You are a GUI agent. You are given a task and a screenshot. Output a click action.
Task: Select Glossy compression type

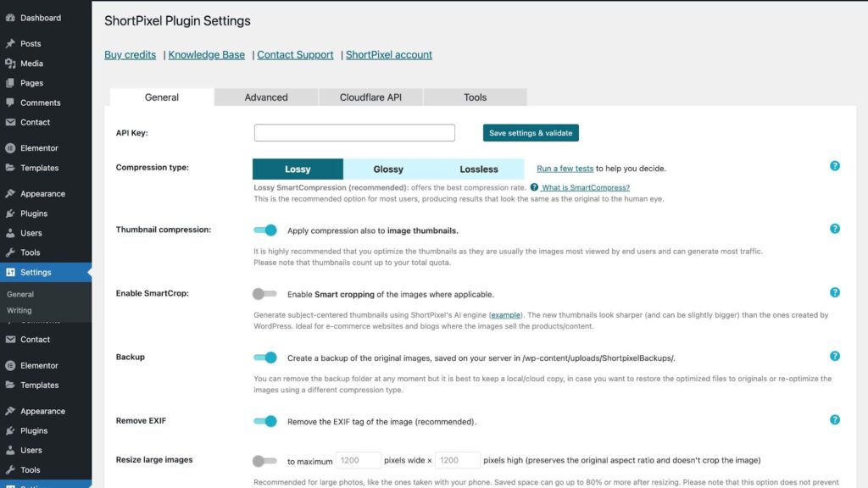pyautogui.click(x=388, y=169)
